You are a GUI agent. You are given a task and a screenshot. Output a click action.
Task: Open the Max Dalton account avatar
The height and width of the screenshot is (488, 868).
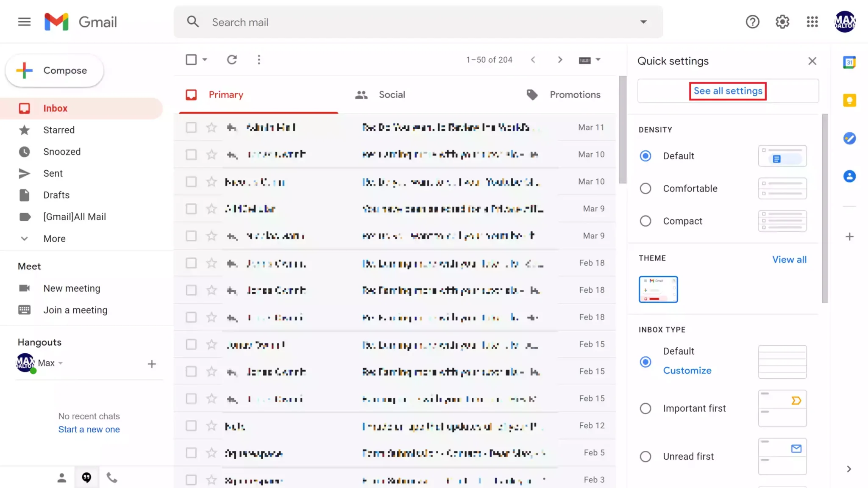(x=845, y=22)
